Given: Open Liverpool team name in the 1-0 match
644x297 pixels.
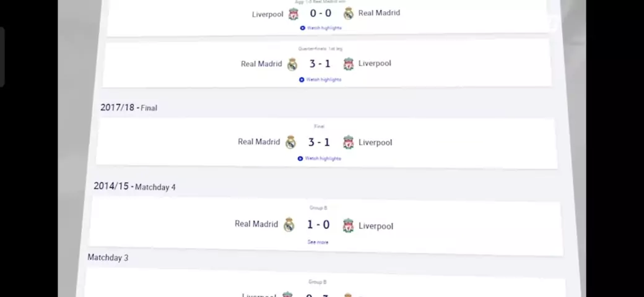Looking at the screenshot, I should pyautogui.click(x=375, y=226).
